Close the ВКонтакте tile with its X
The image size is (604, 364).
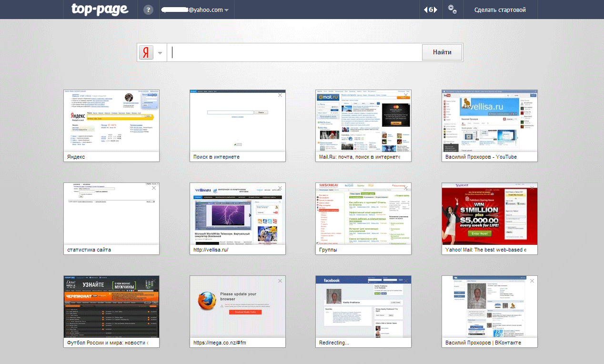point(532,281)
